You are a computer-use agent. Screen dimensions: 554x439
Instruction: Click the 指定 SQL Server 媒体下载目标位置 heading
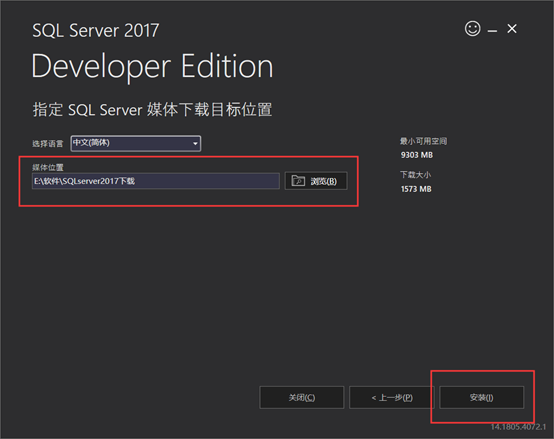tap(152, 109)
